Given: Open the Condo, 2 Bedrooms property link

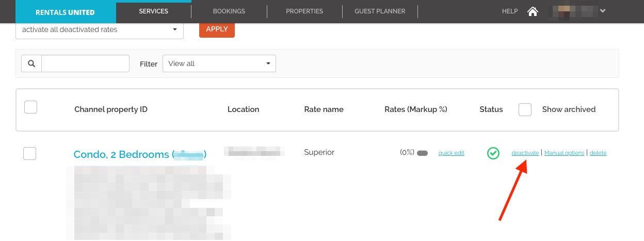Looking at the screenshot, I should [140, 154].
